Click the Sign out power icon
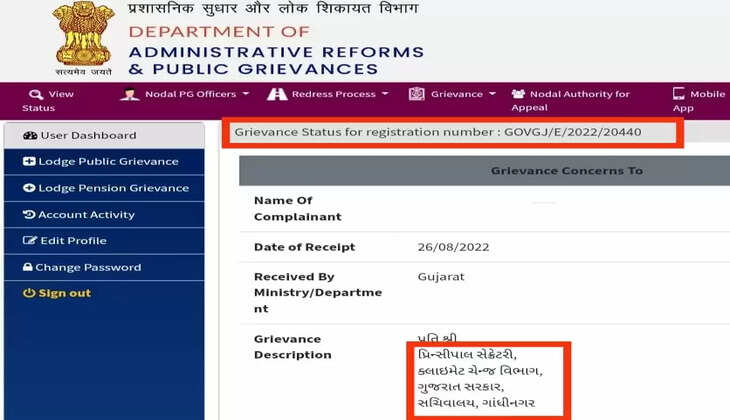 pyautogui.click(x=29, y=293)
